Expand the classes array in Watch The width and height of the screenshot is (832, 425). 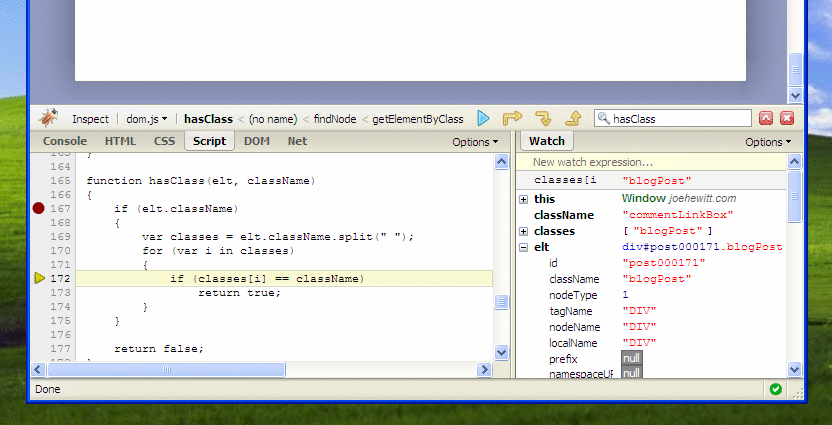[x=524, y=231]
